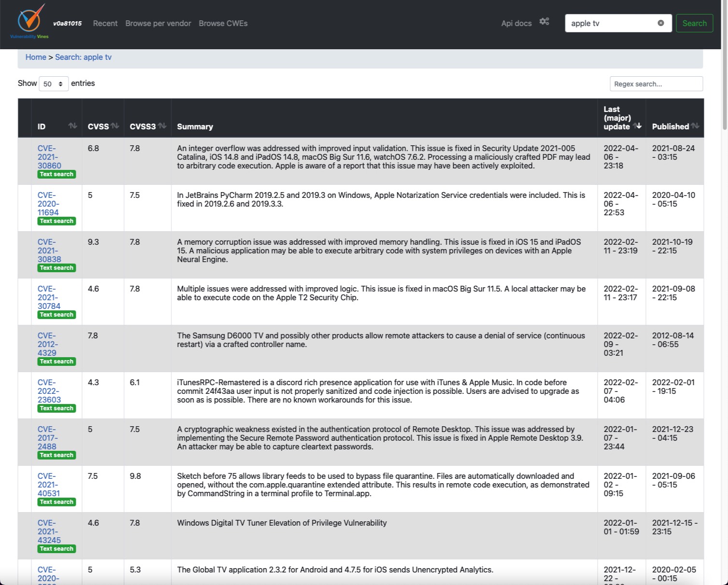The image size is (728, 585).
Task: Open the Show entries dropdown
Action: (x=54, y=84)
